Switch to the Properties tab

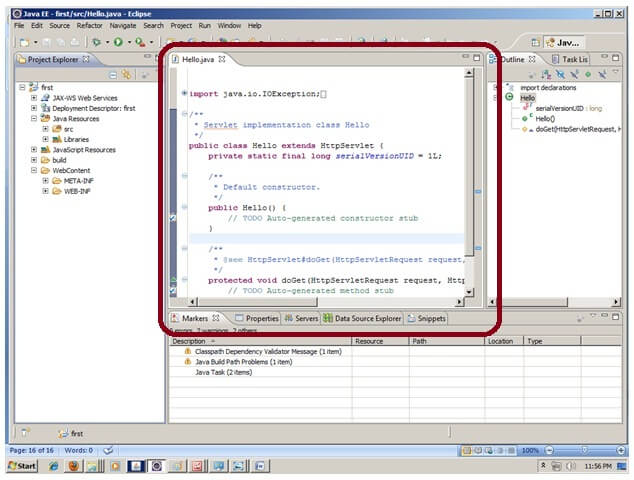point(257,318)
